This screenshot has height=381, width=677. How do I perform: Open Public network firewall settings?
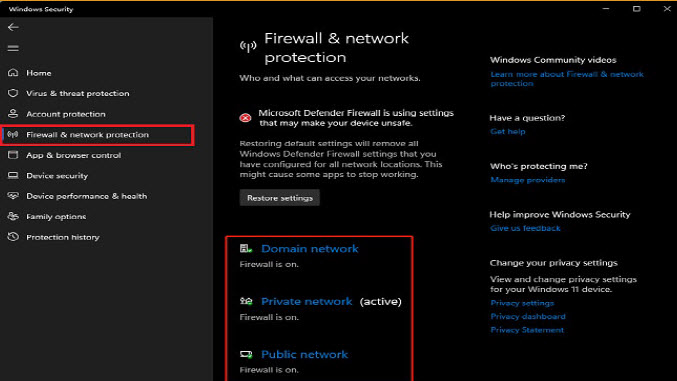(304, 354)
